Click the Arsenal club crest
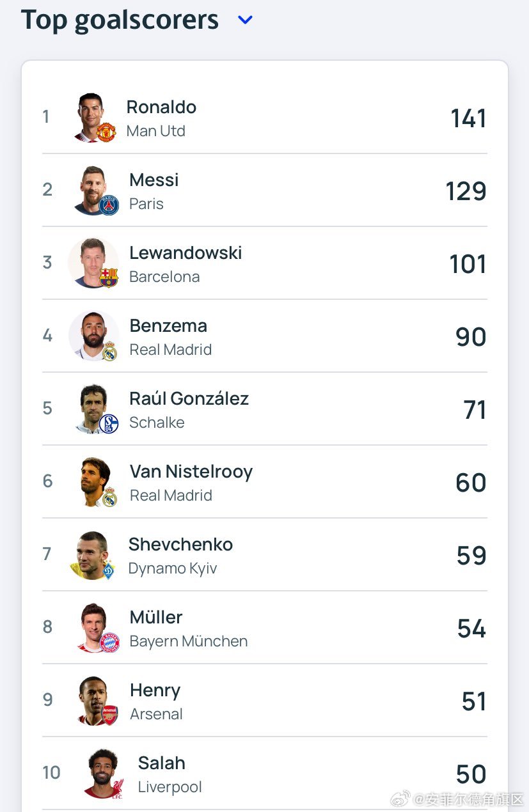The height and width of the screenshot is (812, 529). 109,715
